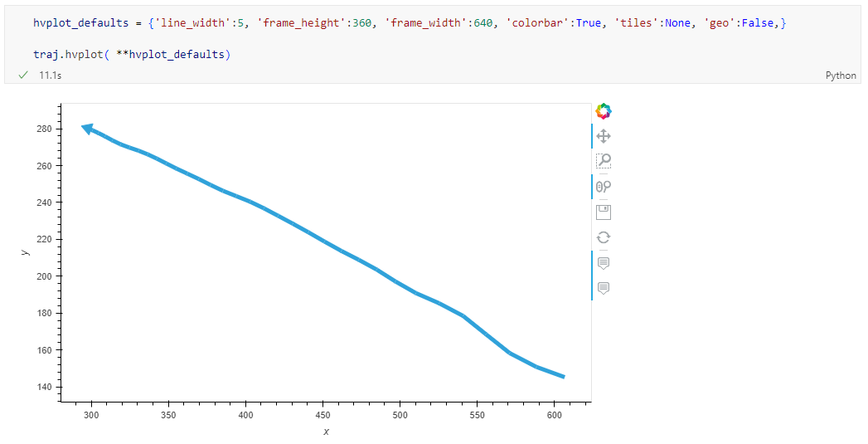The image size is (868, 444).
Task: Click the arrowhead at the trajectory end
Action: pos(87,128)
